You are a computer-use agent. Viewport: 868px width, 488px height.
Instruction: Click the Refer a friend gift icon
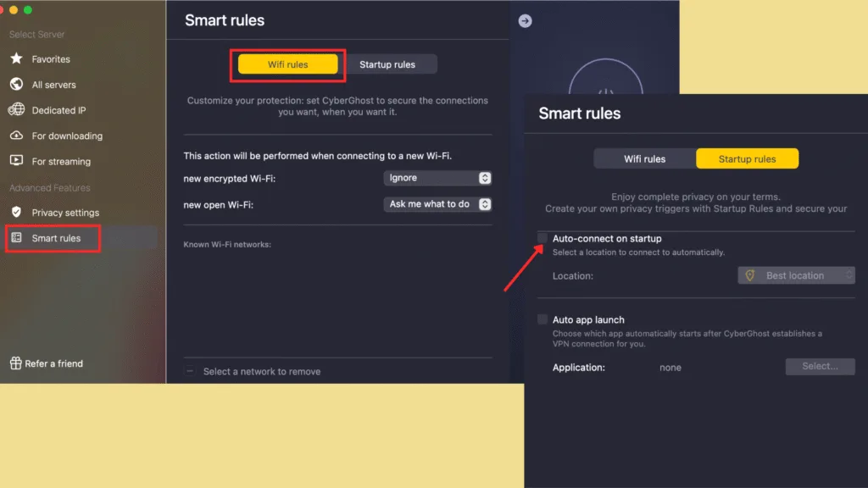15,363
